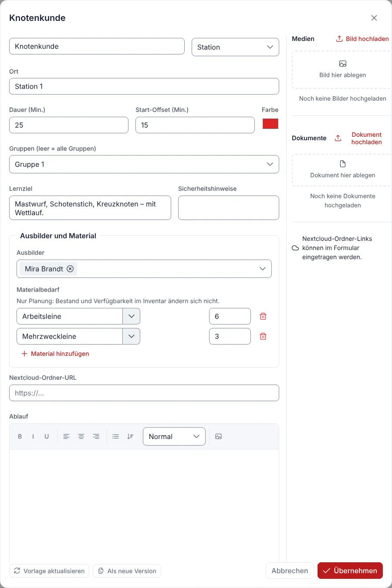Image resolution: width=392 pixels, height=588 pixels.
Task: Remove Mira Brandt from Ausbilder
Action: tap(70, 269)
